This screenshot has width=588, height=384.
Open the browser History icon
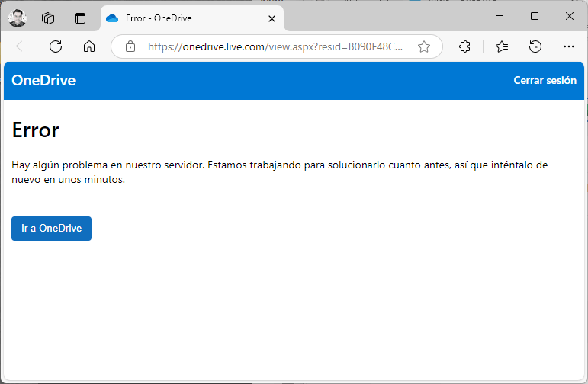coord(535,46)
